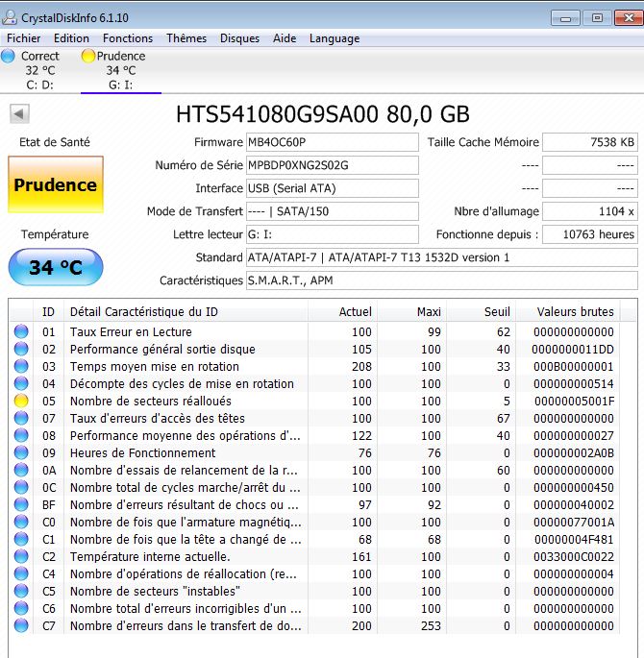Open the Language menu
Screen dimensions: 644x658
tap(334, 38)
